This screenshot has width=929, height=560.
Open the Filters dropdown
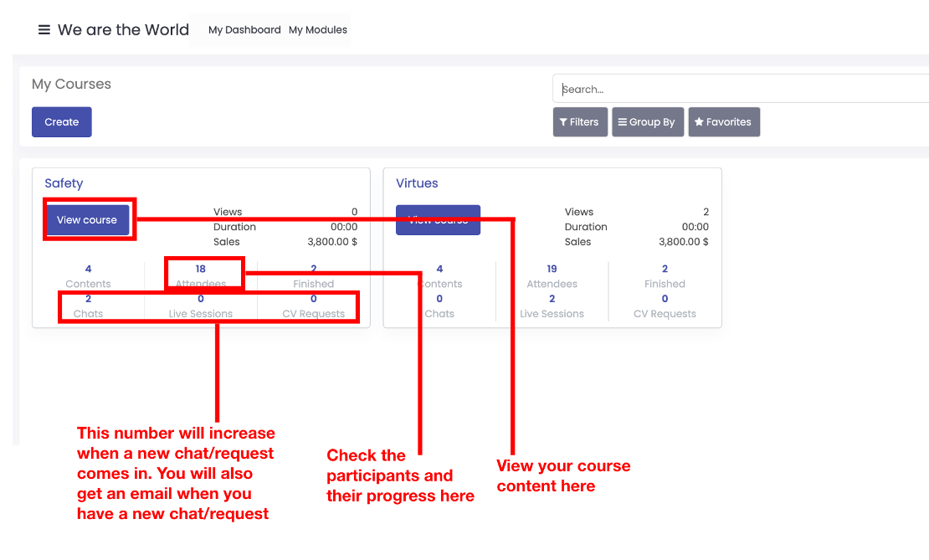pos(580,122)
